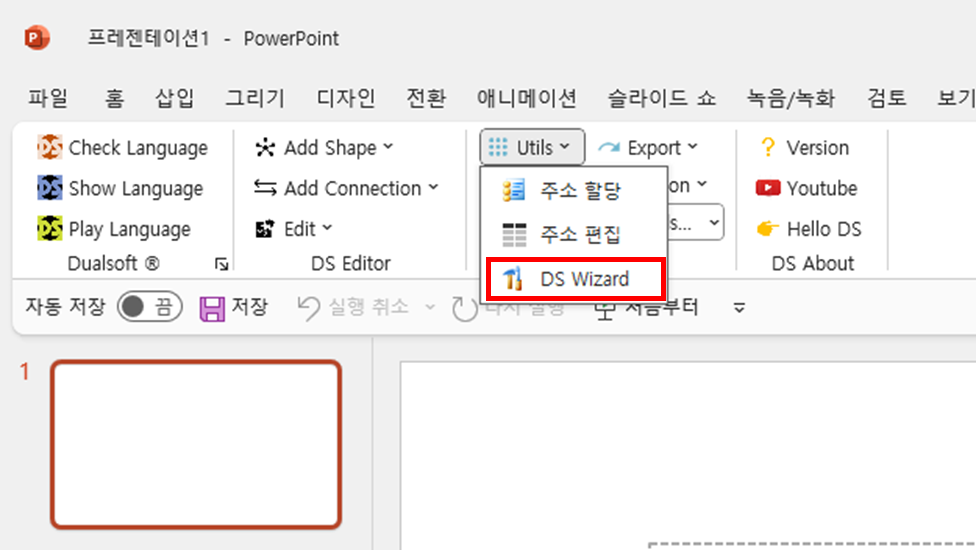Click the Dualsoft group dialog launcher
The height and width of the screenshot is (550, 976).
coord(221,264)
